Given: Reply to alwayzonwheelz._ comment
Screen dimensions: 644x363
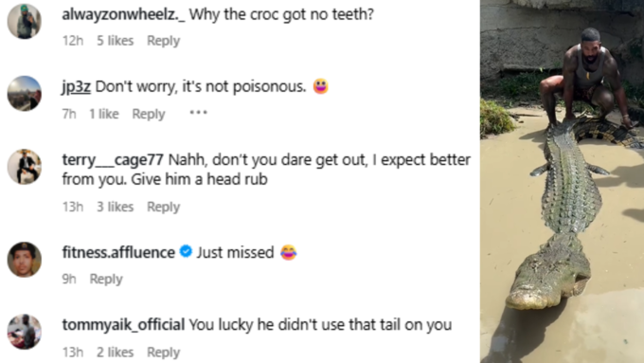Looking at the screenshot, I should coord(164,41).
